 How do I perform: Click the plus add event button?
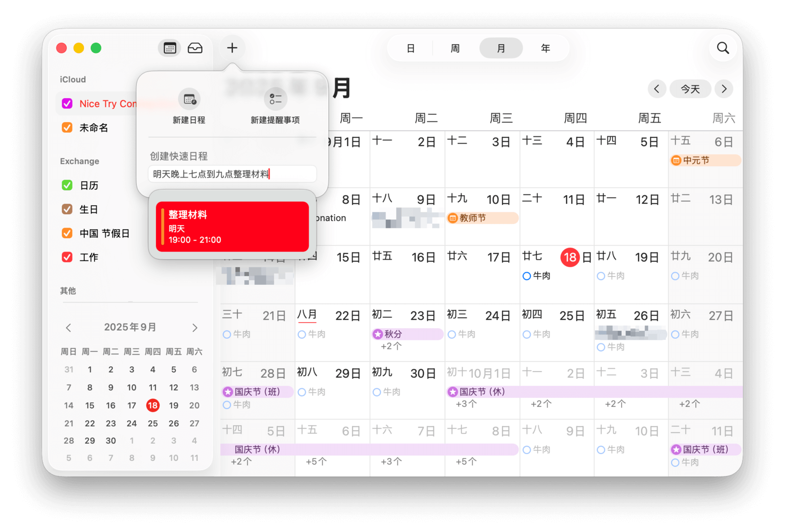(x=232, y=48)
